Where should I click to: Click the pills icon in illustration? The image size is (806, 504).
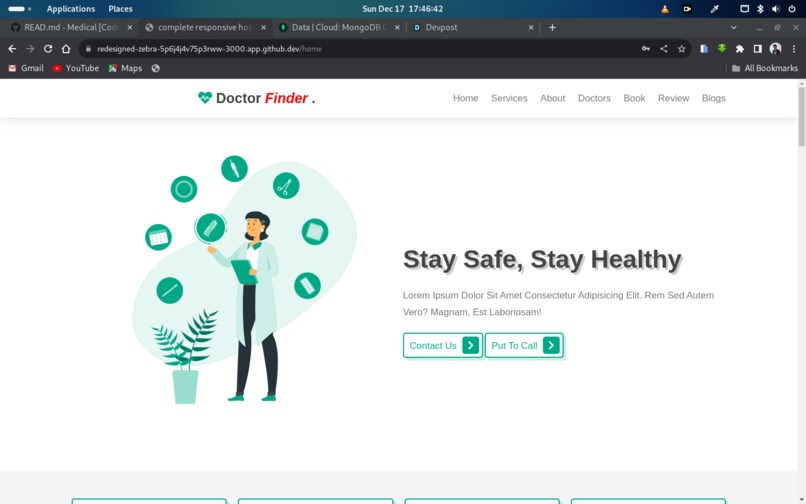(x=307, y=285)
